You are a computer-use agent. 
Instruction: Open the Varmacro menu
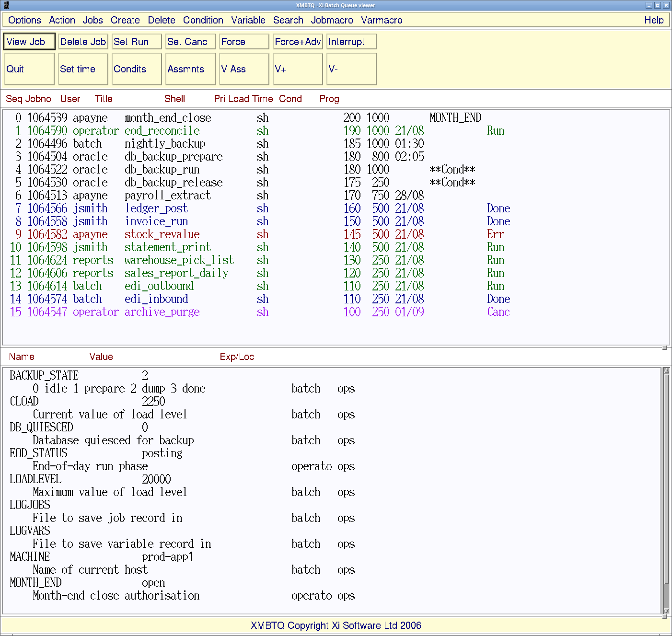[x=382, y=20]
